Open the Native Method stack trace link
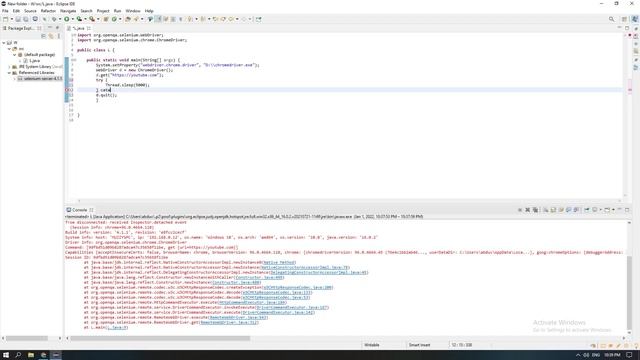640x360 pixels. point(279,262)
